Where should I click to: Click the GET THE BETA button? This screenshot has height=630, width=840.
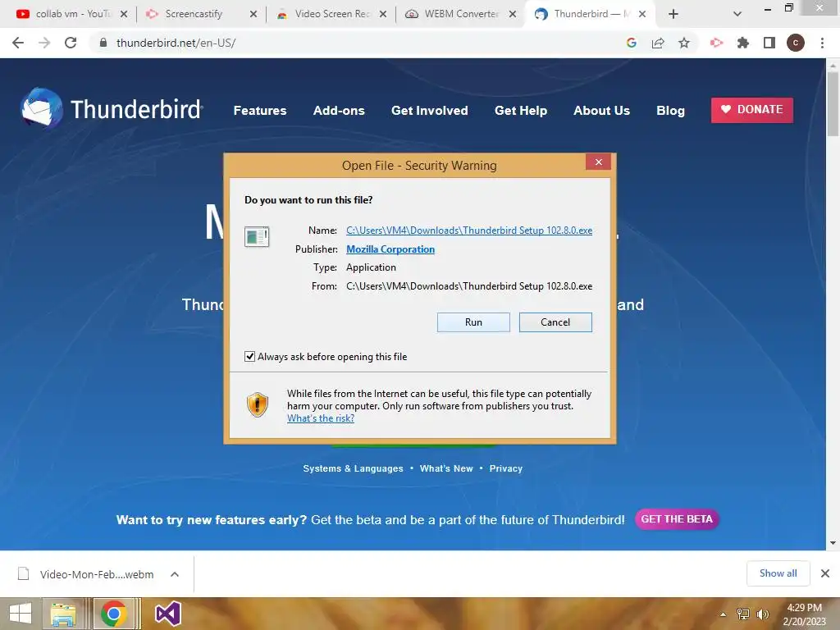click(677, 519)
